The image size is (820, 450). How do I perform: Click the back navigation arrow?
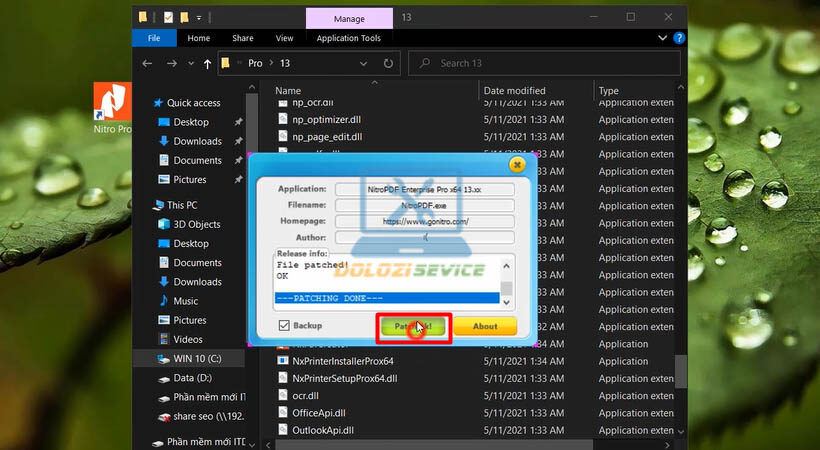(148, 63)
